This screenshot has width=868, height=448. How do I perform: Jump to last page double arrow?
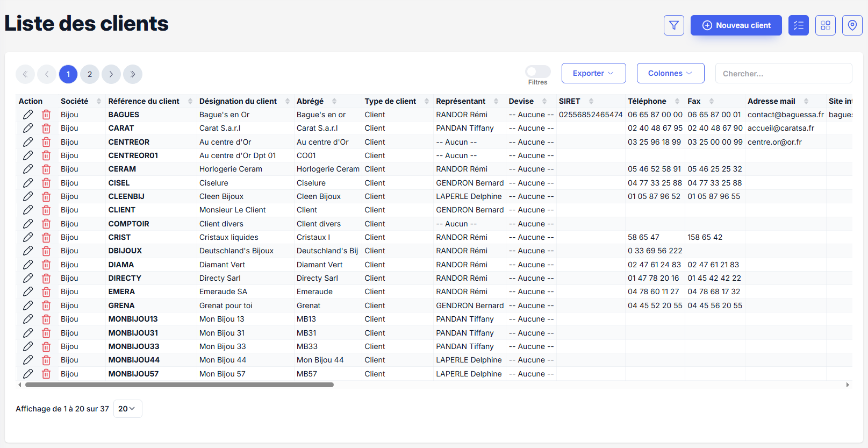(133, 74)
